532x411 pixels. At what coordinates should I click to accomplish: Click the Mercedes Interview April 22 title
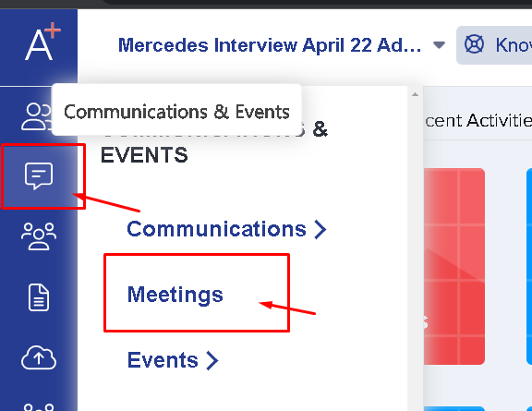(x=270, y=45)
